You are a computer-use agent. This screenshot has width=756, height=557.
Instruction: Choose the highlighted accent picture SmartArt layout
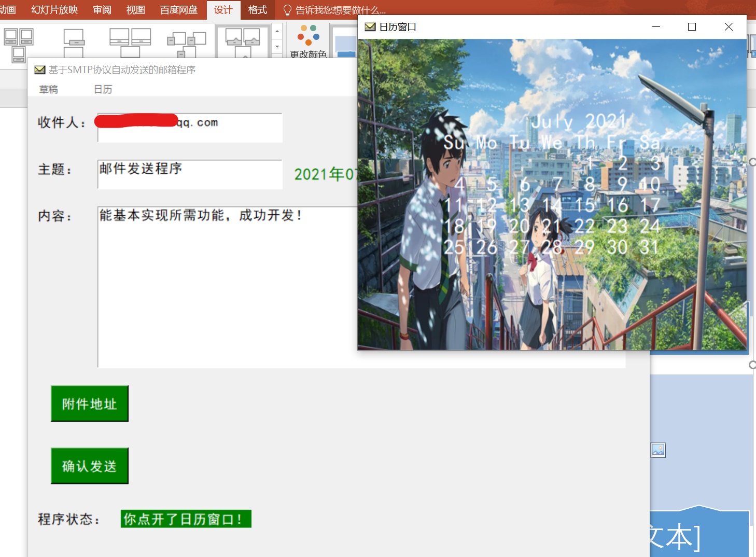click(x=243, y=41)
